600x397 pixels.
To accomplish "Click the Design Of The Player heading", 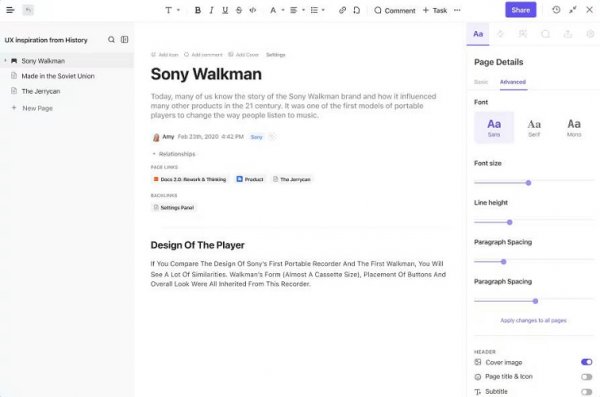I will [x=197, y=245].
